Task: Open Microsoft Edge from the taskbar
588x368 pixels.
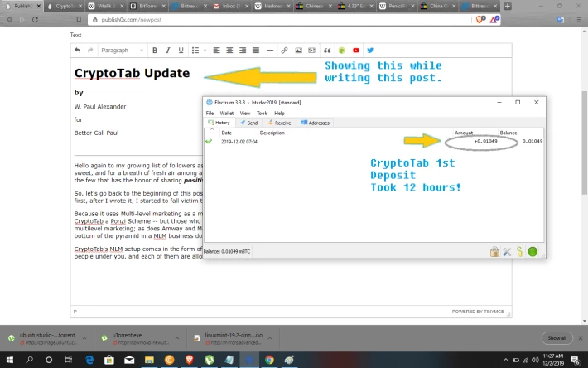Action: [x=89, y=360]
